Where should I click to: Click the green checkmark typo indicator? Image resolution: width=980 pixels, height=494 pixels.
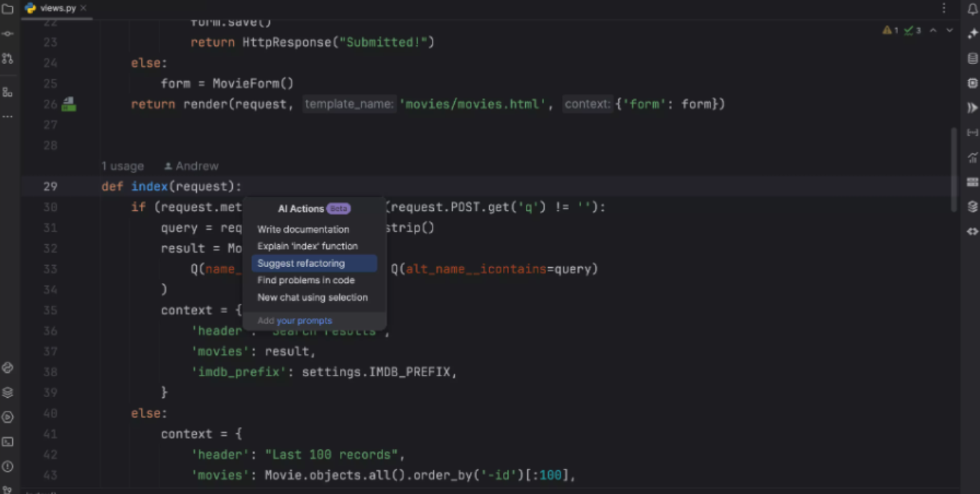click(912, 30)
